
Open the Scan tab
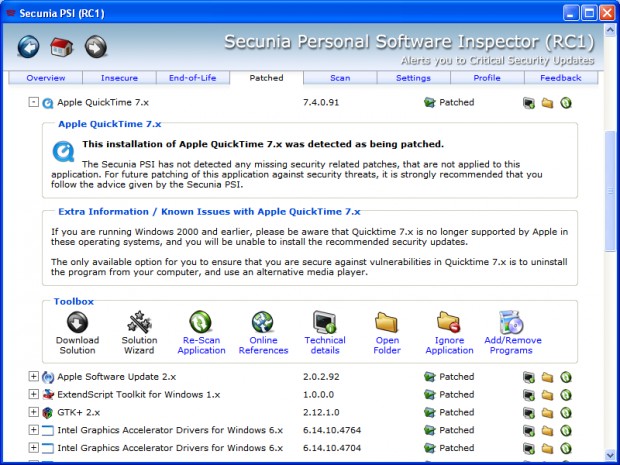coord(340,78)
